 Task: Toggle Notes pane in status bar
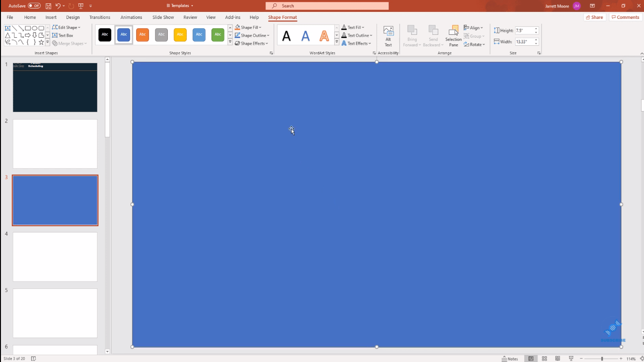(510, 359)
